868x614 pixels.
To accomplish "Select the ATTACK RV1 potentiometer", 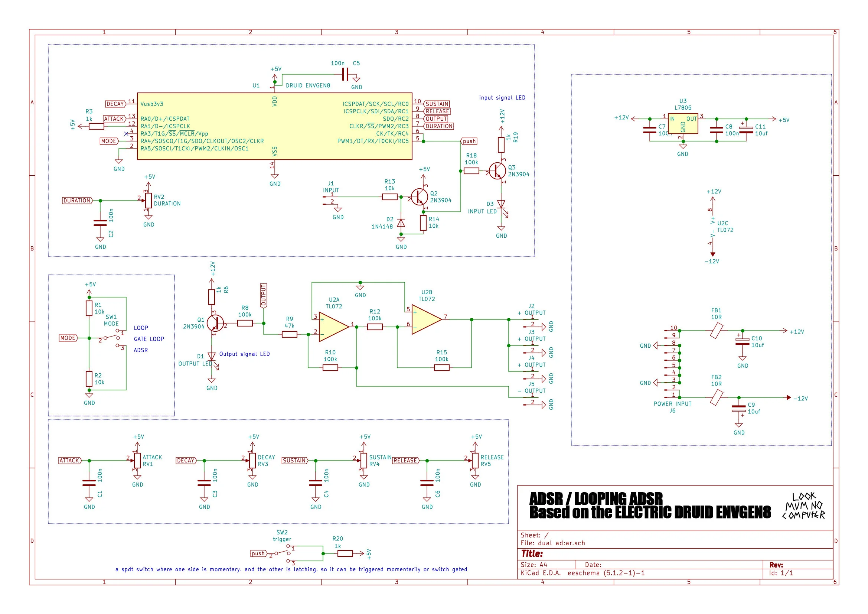I will [x=137, y=460].
